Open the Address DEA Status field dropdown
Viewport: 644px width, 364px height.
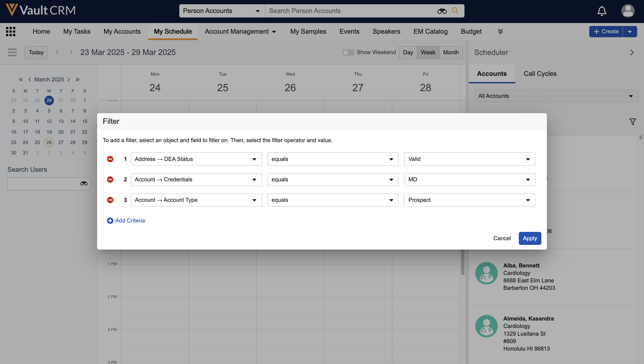click(x=196, y=159)
